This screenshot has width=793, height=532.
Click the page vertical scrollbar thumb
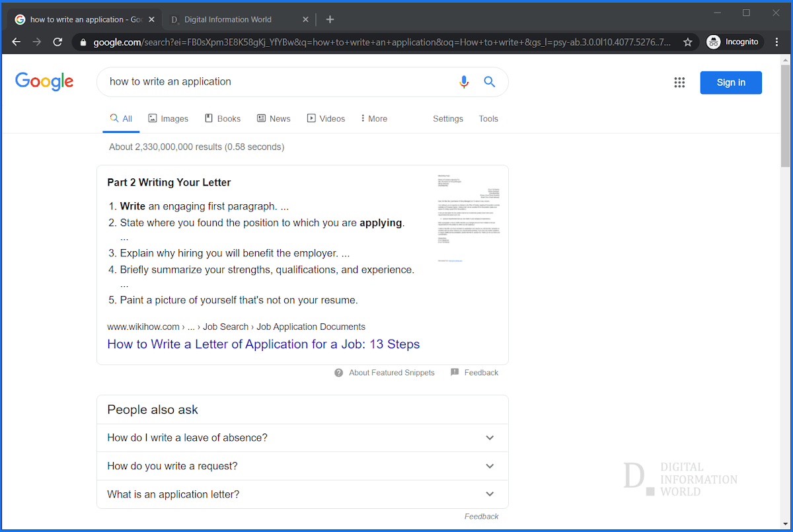785,116
